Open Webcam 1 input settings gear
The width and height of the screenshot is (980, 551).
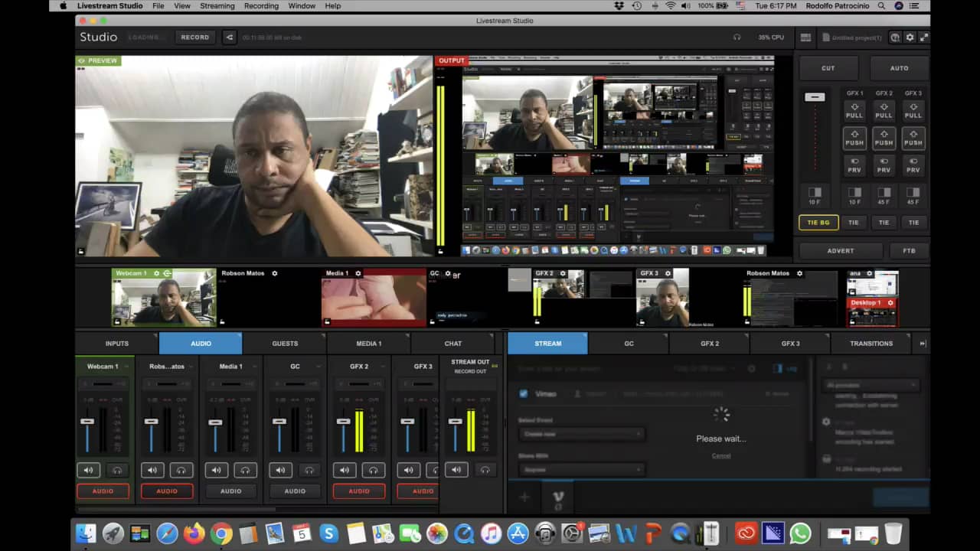coord(157,273)
